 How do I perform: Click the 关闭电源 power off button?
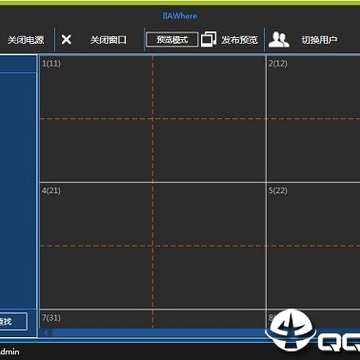click(x=26, y=40)
